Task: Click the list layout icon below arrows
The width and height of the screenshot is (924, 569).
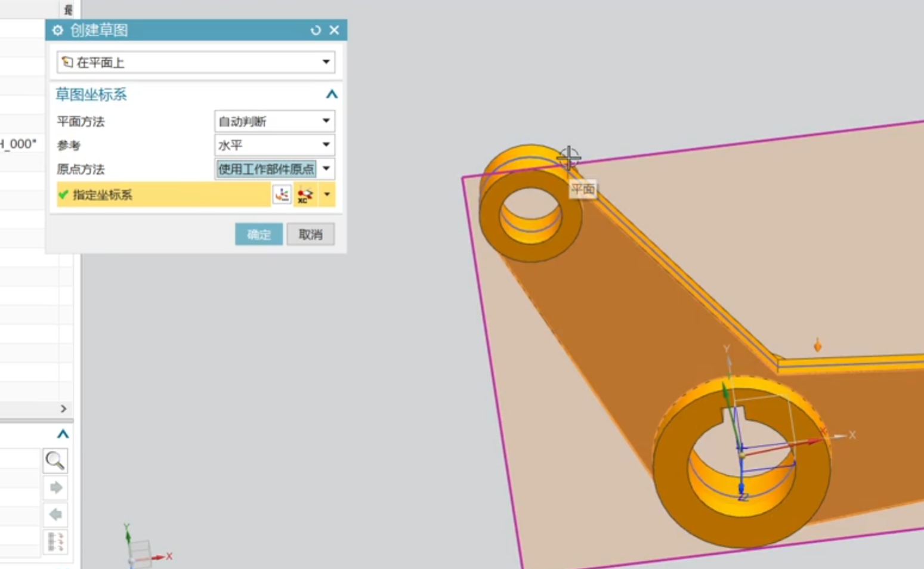Action: click(x=55, y=541)
